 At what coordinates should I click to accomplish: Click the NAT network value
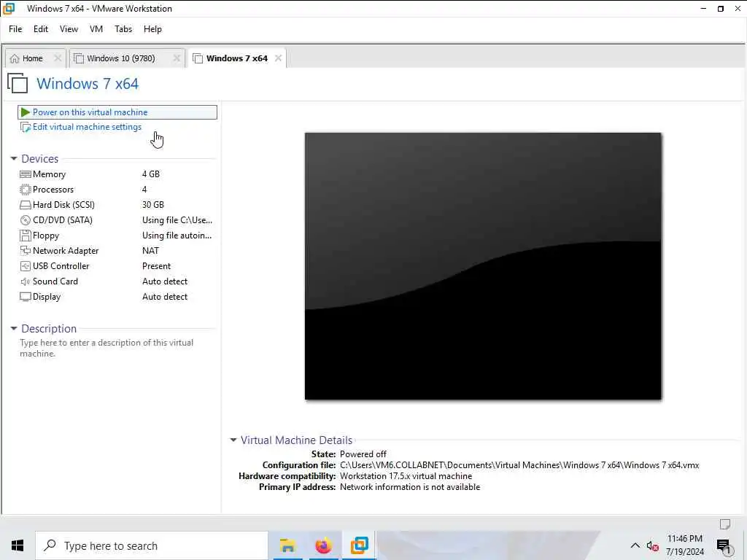click(x=150, y=251)
